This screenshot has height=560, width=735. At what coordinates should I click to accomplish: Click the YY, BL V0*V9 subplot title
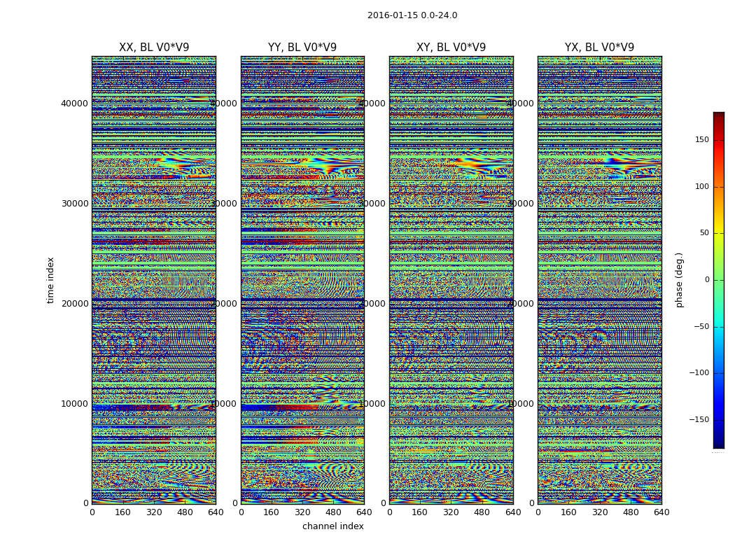302,48
